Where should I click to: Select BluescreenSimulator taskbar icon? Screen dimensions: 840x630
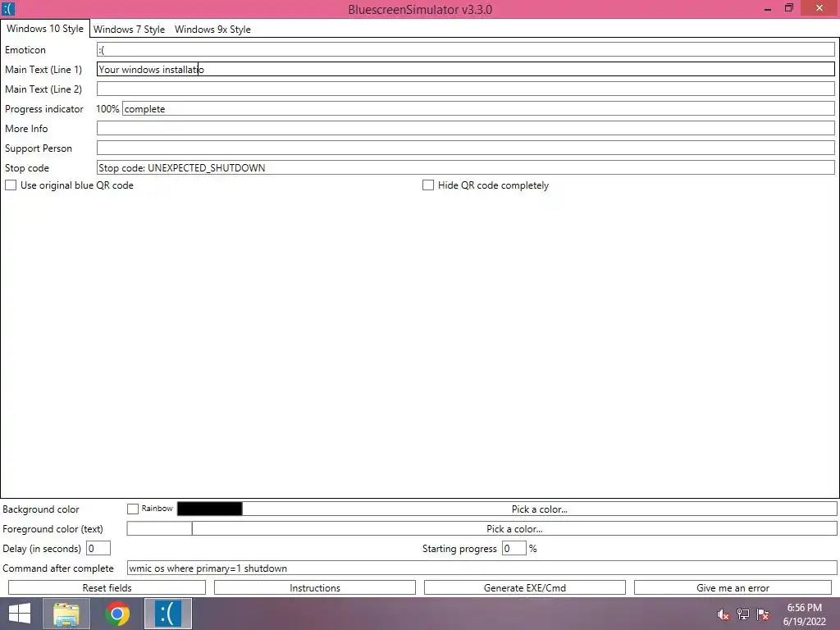click(x=168, y=614)
